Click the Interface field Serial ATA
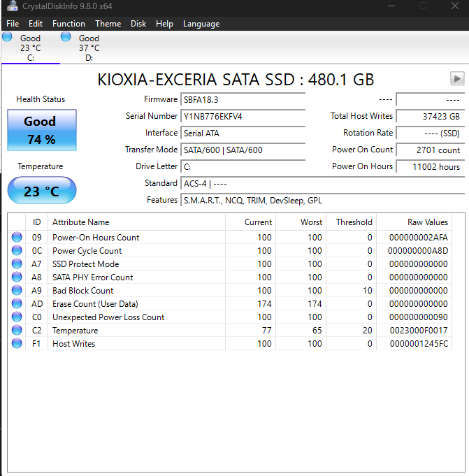 pyautogui.click(x=243, y=133)
